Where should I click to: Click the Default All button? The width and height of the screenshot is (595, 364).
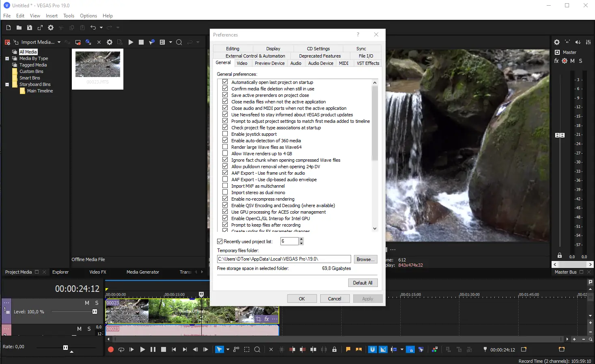tap(363, 283)
